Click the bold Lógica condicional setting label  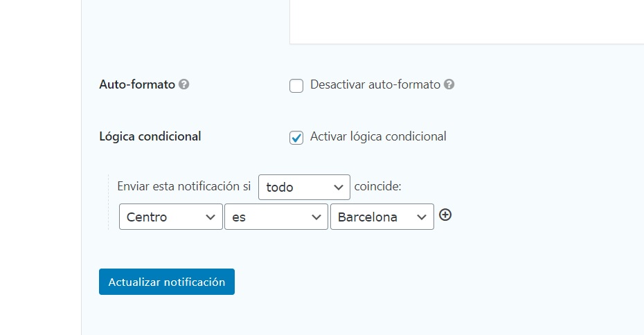150,136
